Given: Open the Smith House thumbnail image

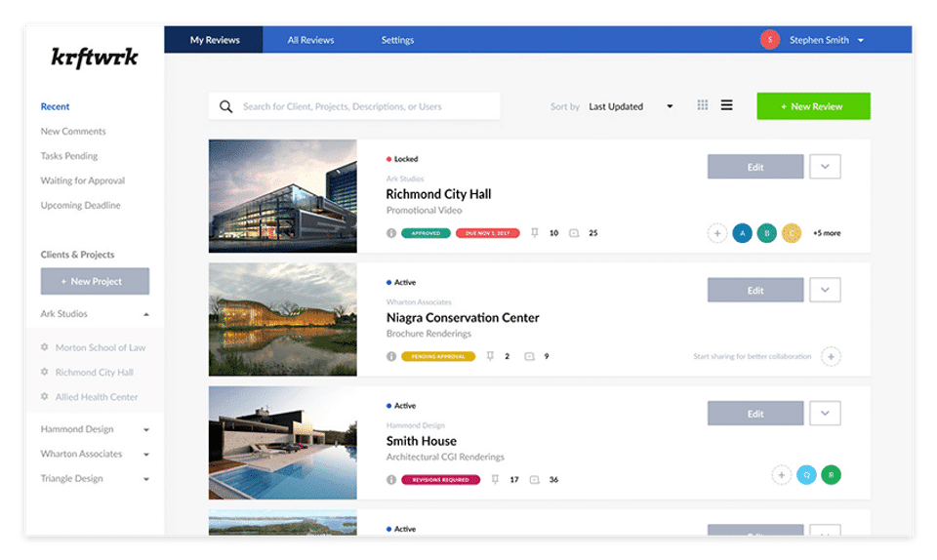Looking at the screenshot, I should (x=283, y=442).
